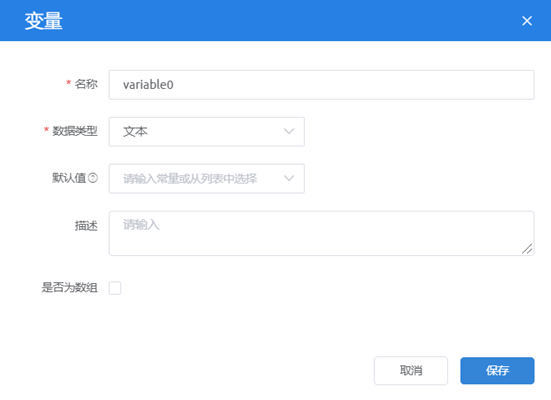Click the 名称 input field containing variable0
The height and width of the screenshot is (400, 551).
tap(322, 85)
